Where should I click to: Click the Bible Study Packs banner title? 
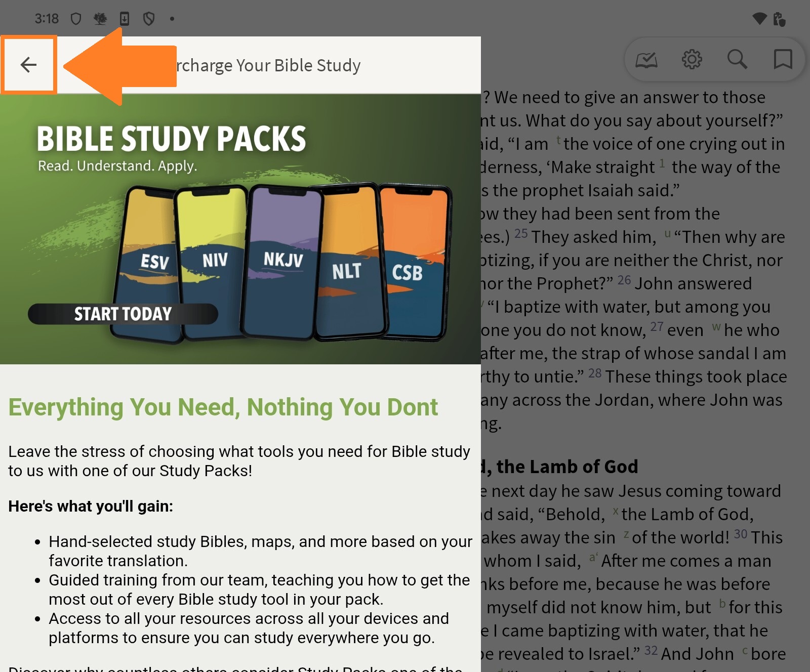[x=172, y=139]
